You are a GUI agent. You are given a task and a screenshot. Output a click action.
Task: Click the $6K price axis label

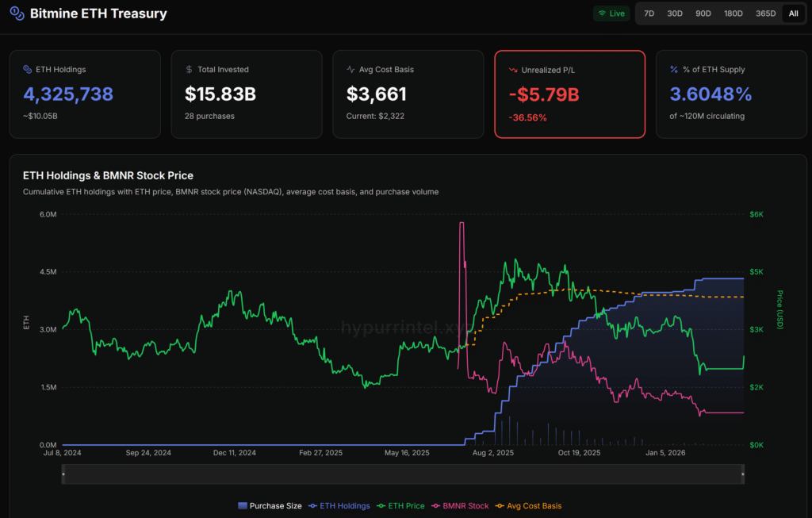point(756,214)
